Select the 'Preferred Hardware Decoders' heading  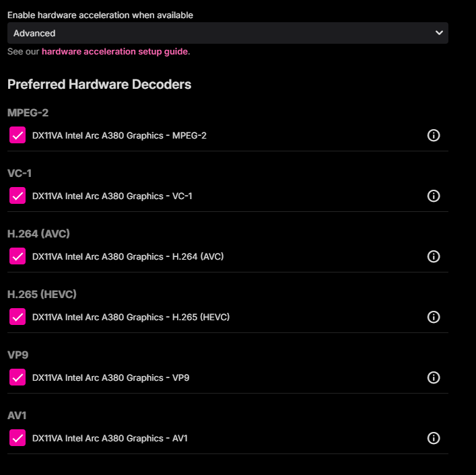coord(99,84)
